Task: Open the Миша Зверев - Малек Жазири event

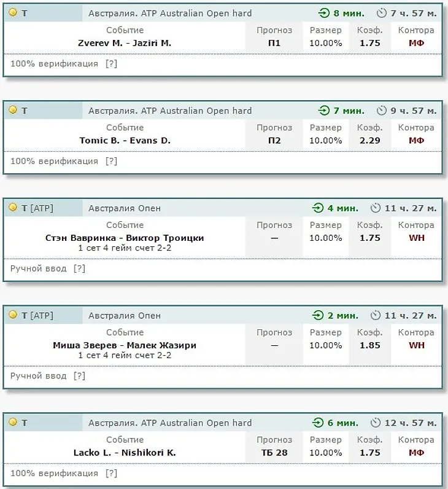Action: pos(125,345)
